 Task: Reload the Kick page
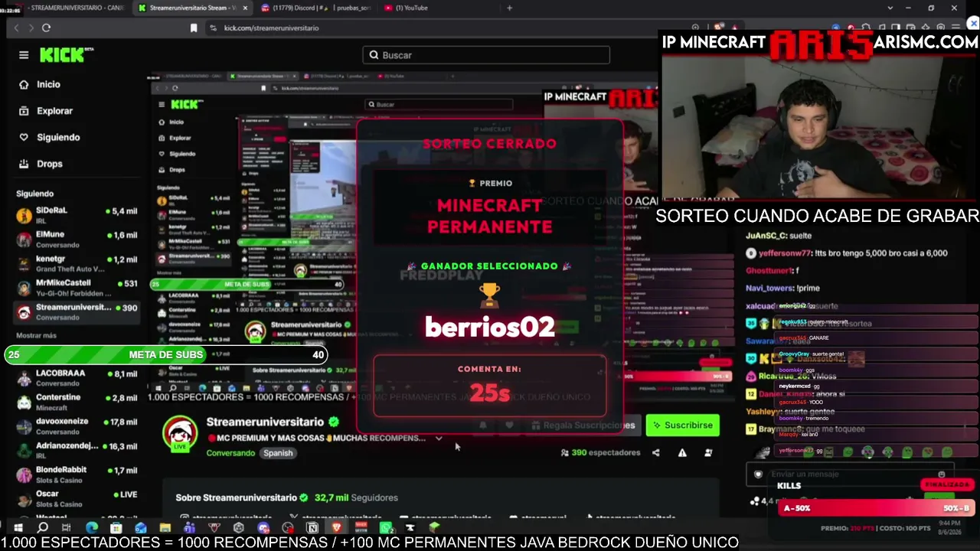pos(47,28)
